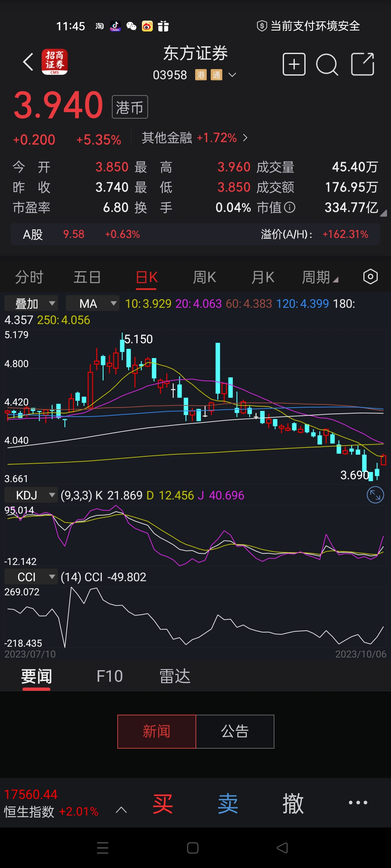This screenshot has width=391, height=868.
Task: Go back using the left arrow
Action: 28,62
